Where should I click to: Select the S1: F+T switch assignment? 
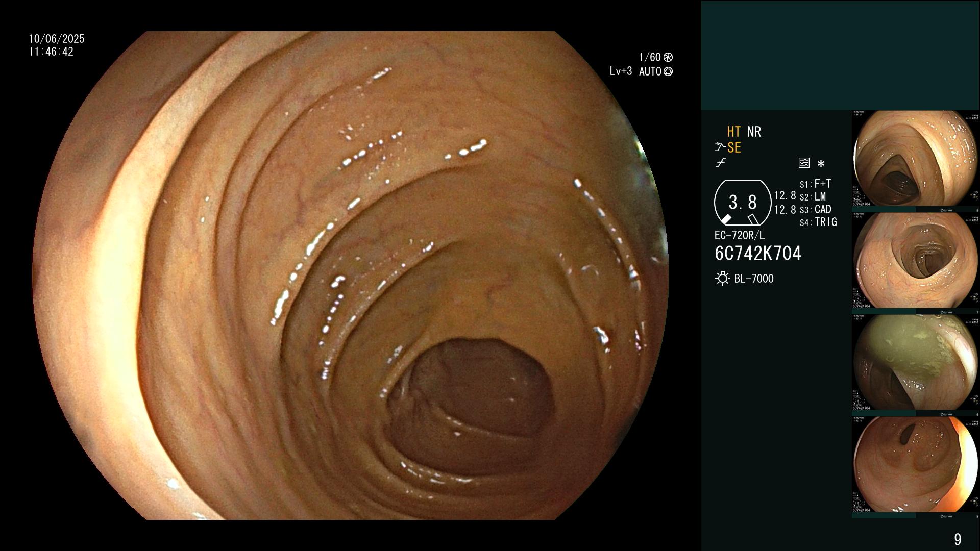[x=816, y=184]
